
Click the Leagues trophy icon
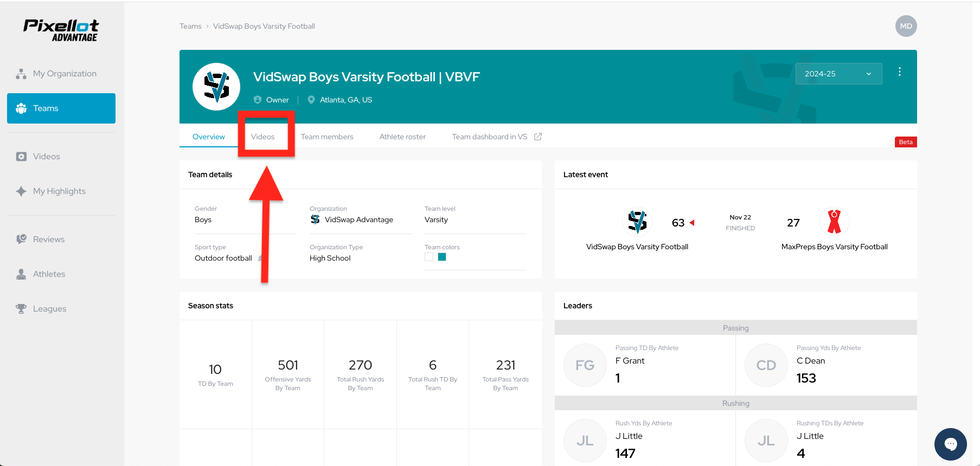(x=21, y=309)
